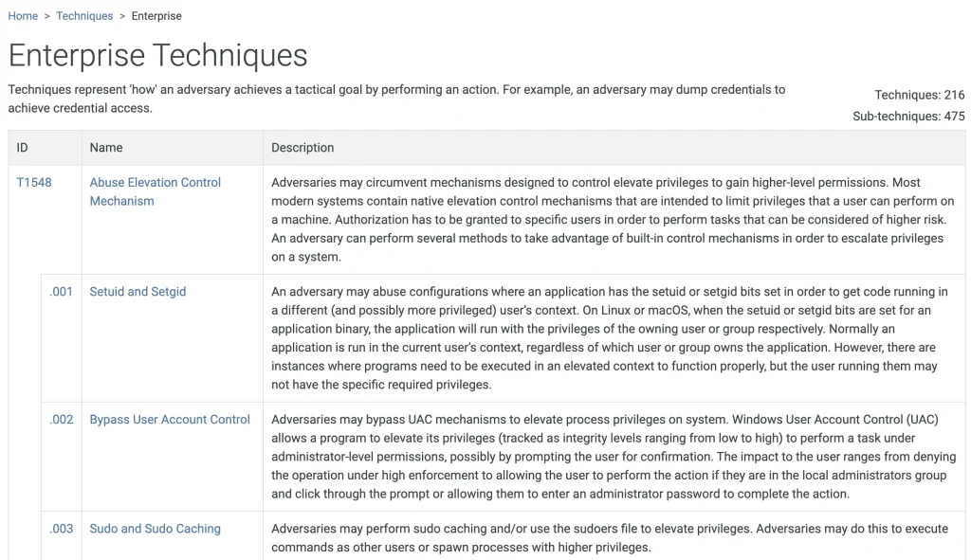Viewport: 971px width, 560px height.
Task: Open the Setuid and Setgid sub-technique
Action: tap(137, 291)
